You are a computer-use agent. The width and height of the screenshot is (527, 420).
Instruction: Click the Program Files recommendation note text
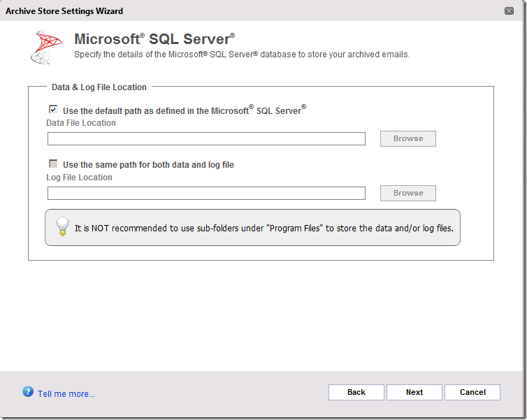tap(263, 228)
